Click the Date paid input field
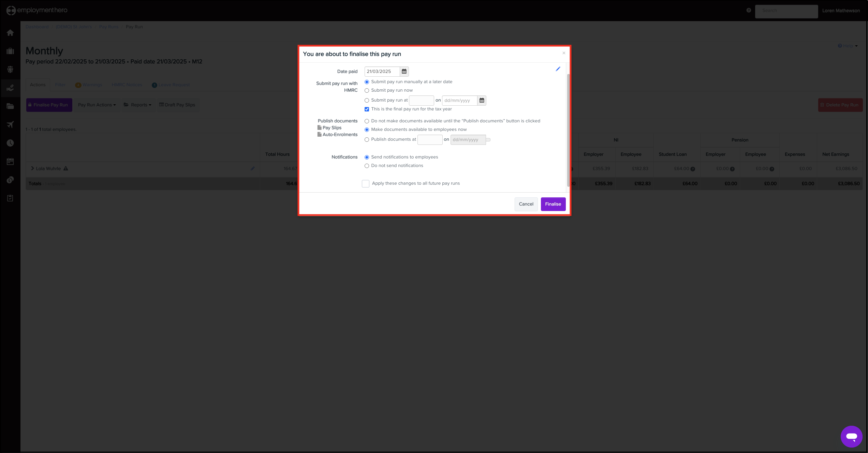 click(382, 71)
